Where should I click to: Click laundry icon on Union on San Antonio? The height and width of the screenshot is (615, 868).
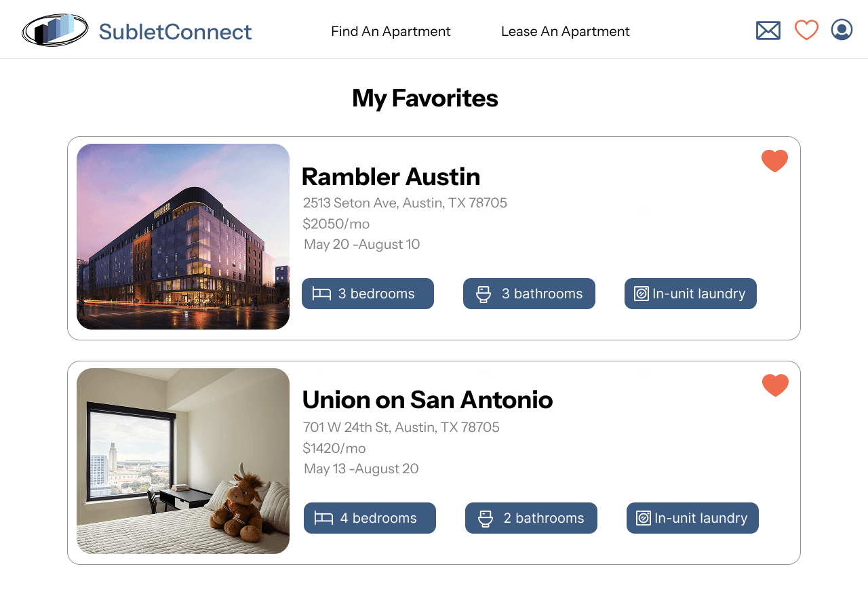[644, 518]
